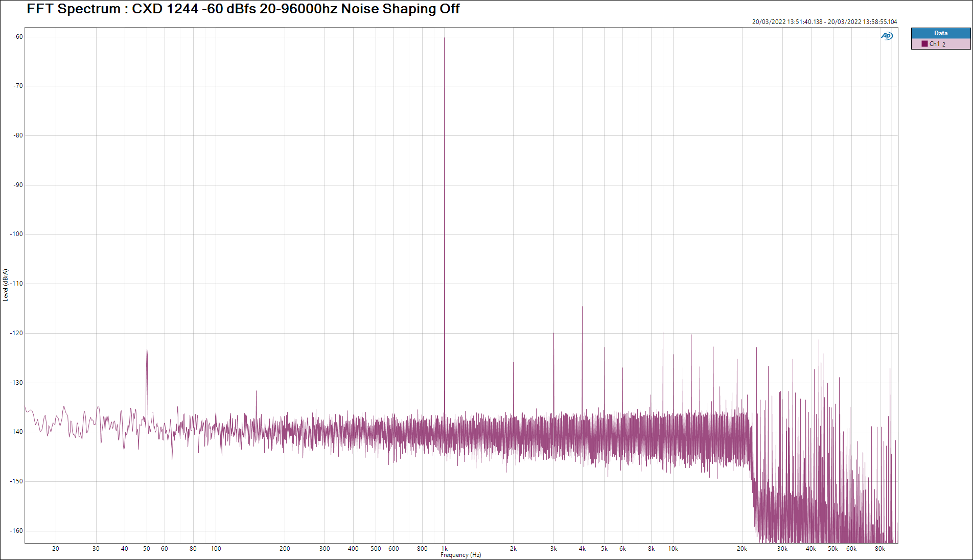Click the measurement timestamp text
The image size is (973, 560).
824,22
